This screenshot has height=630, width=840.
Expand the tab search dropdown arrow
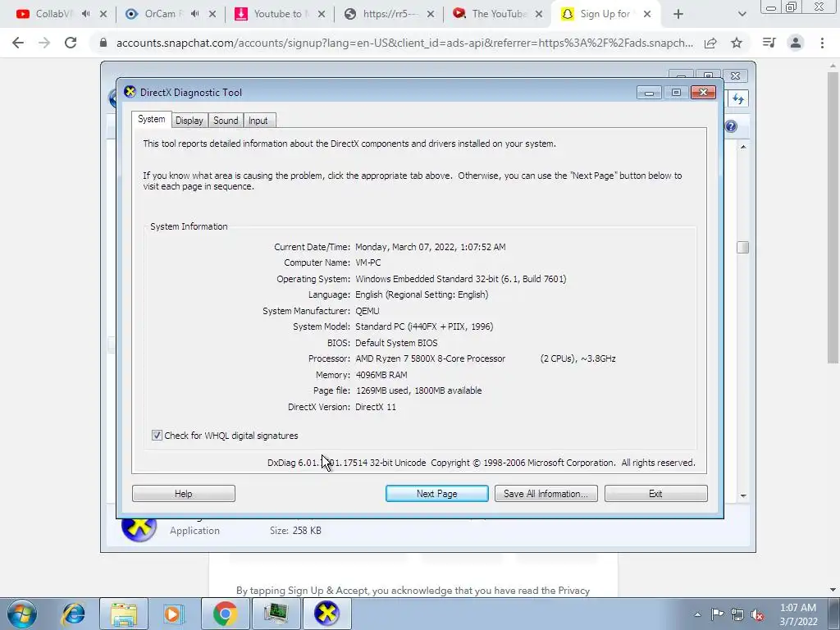[x=742, y=15]
